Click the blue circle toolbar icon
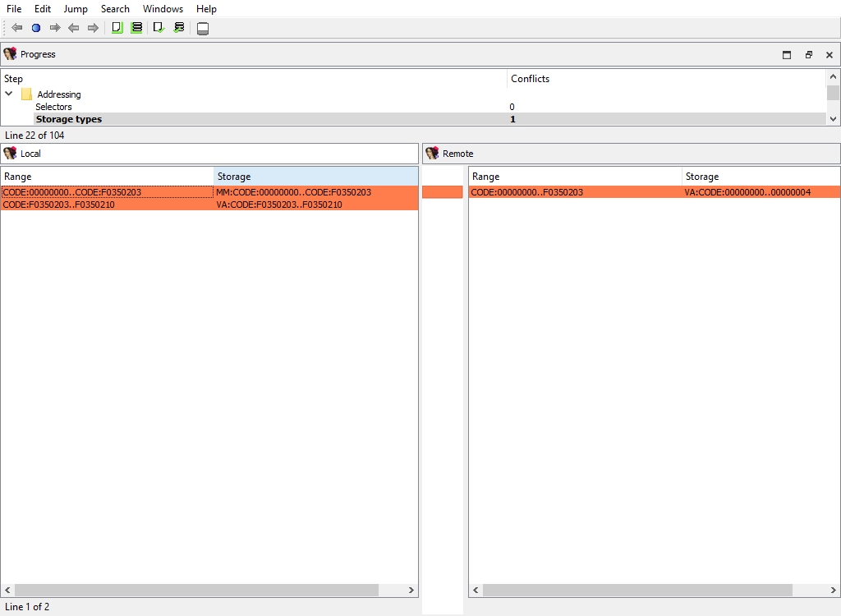 tap(35, 28)
